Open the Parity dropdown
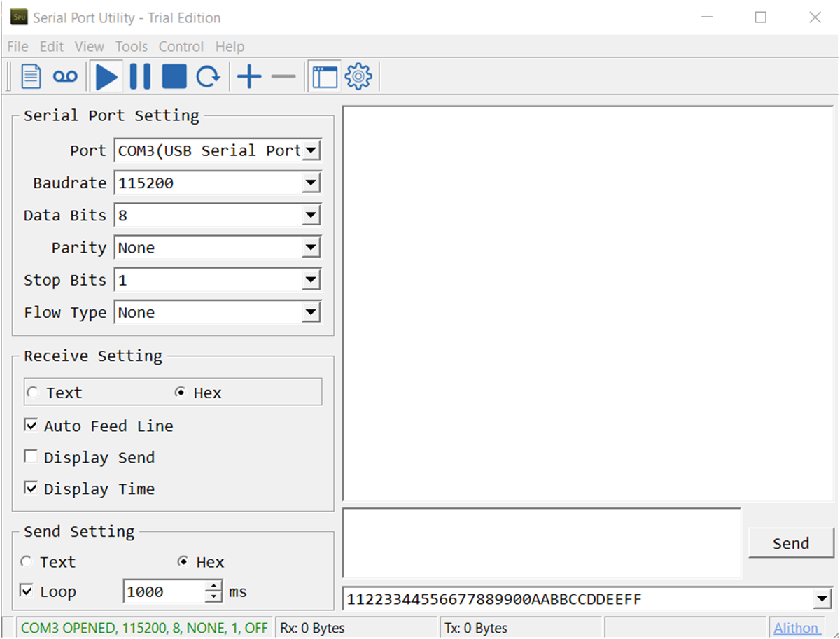840x639 pixels. pos(311,247)
